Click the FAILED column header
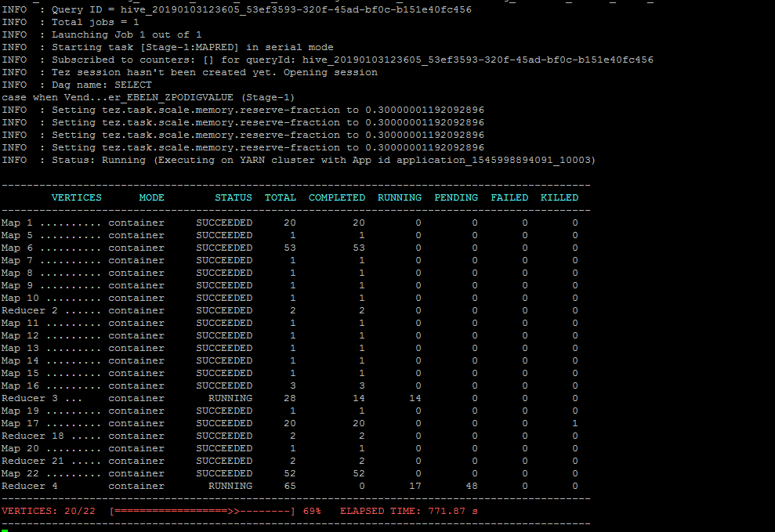This screenshot has width=775, height=532. click(509, 197)
